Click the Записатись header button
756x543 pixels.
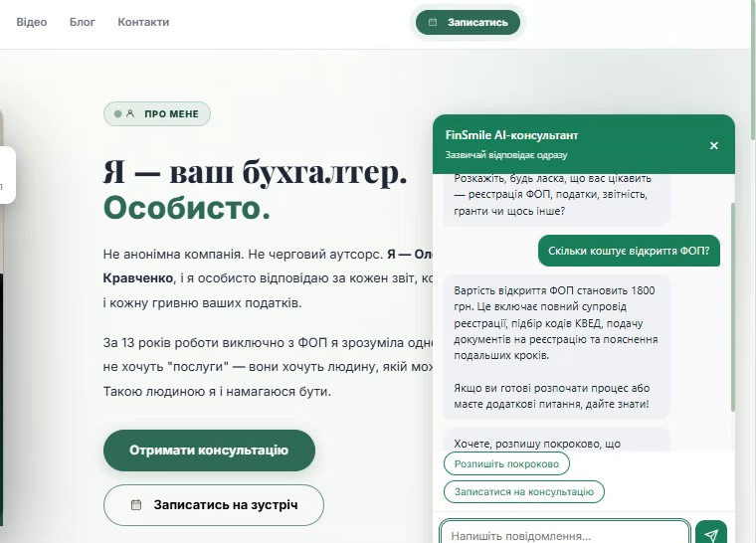click(x=468, y=22)
